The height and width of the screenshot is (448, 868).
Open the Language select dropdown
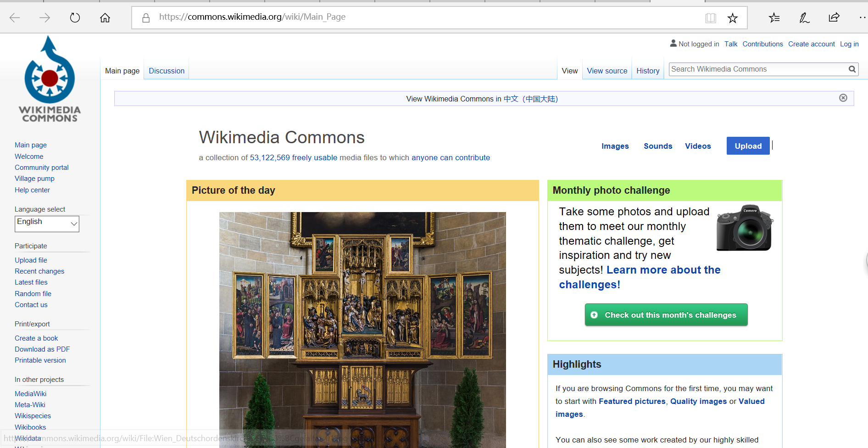tap(47, 224)
